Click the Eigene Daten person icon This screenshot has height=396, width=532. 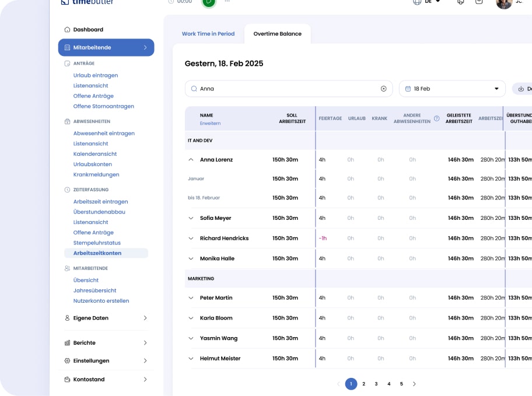(x=67, y=318)
